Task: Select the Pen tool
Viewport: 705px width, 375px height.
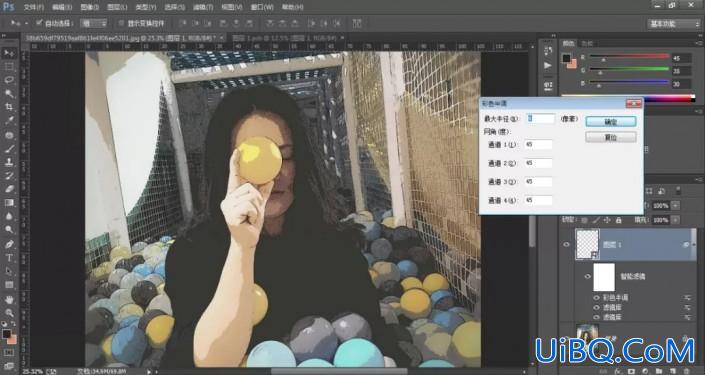Action: click(9, 244)
